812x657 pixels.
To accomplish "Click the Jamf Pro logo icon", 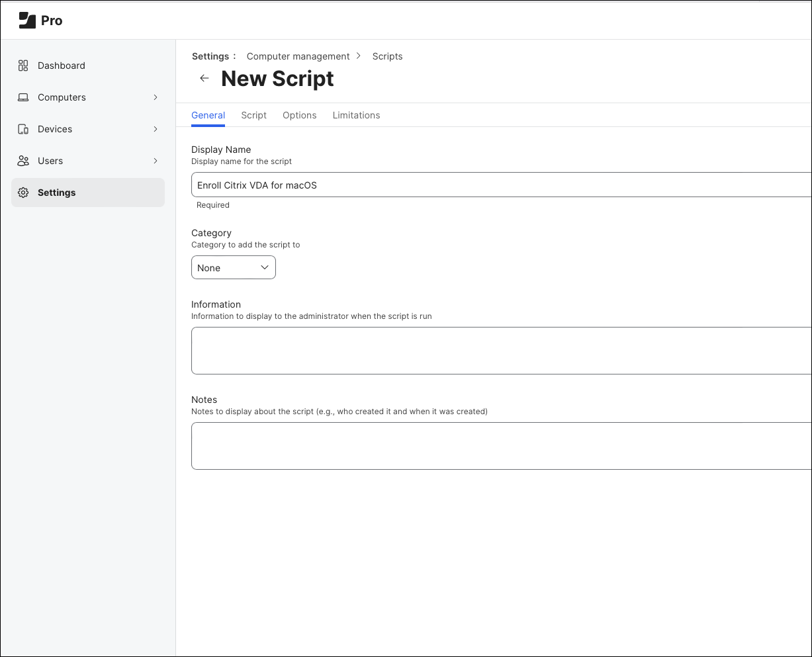I will 27,21.
